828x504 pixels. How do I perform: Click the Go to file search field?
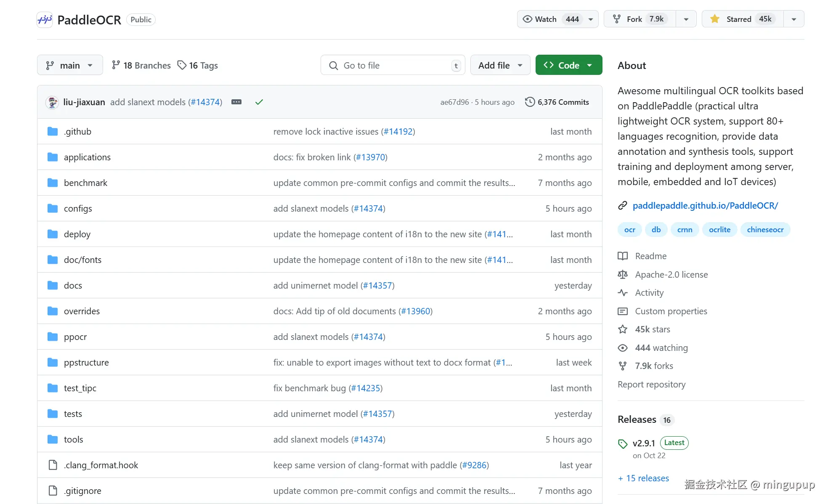[392, 66]
